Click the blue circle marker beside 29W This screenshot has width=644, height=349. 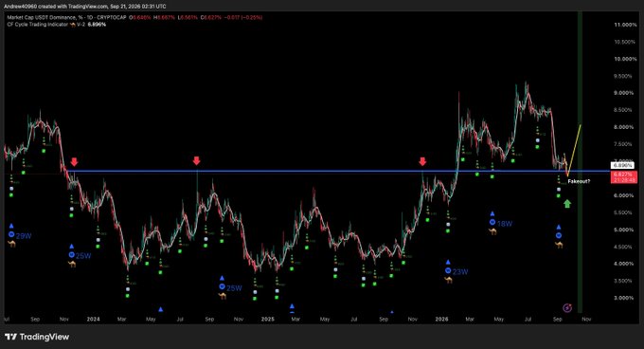pos(11,235)
